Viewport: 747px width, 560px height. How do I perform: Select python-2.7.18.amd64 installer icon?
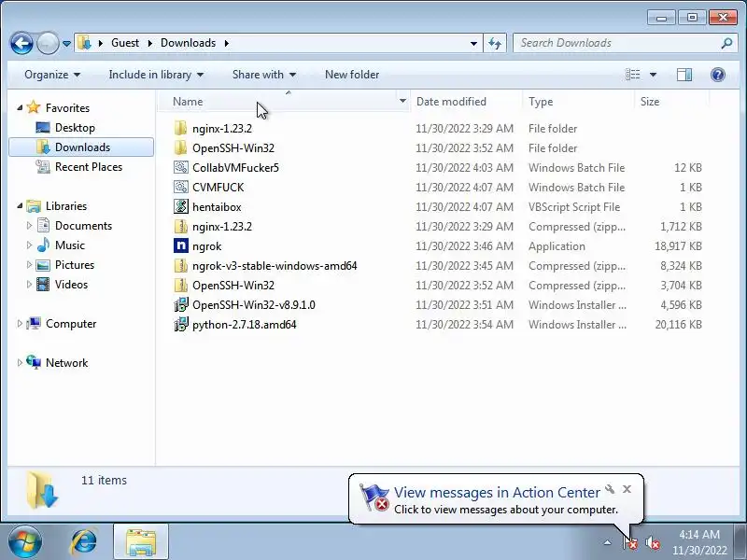click(181, 324)
